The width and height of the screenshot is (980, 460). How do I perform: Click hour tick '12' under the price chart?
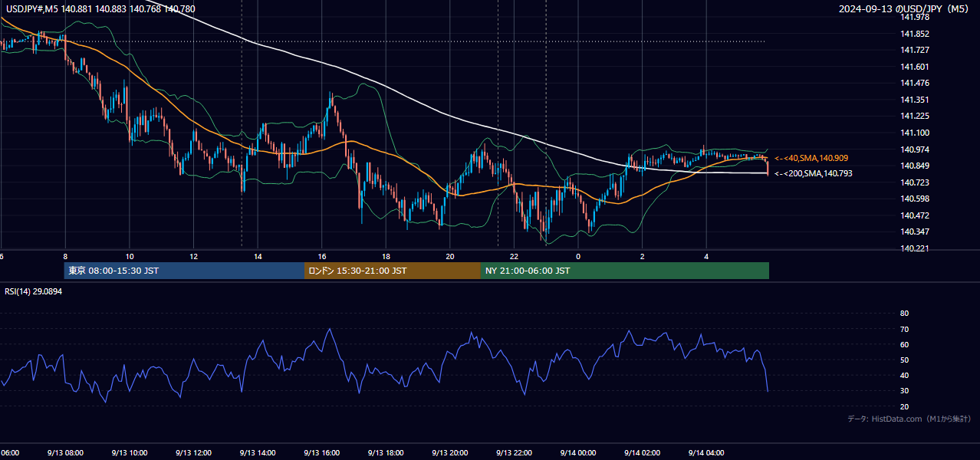point(194,256)
